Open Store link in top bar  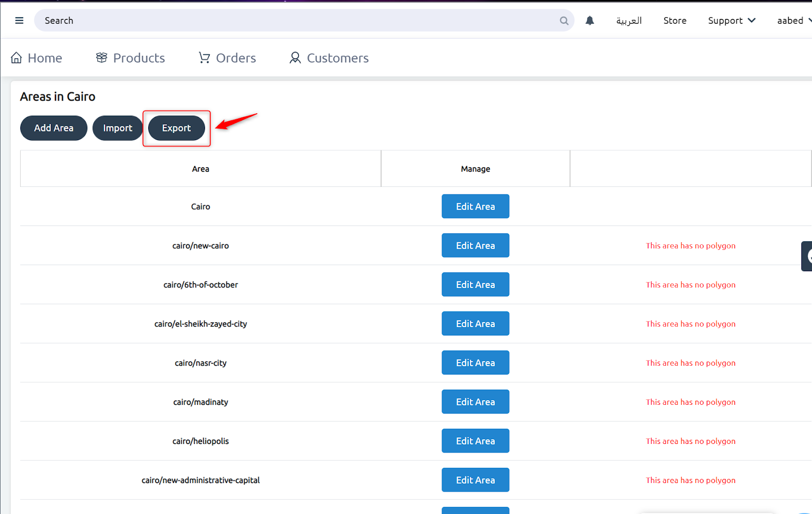pos(674,20)
